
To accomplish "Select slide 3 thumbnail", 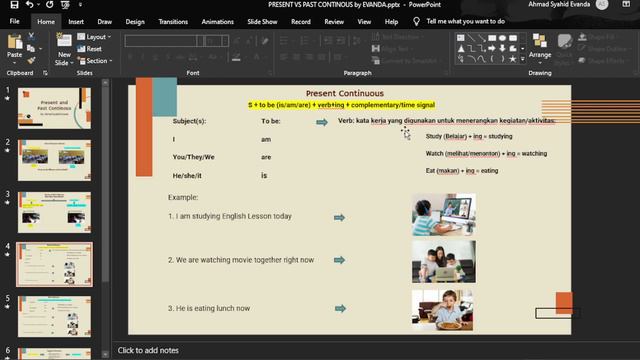I will click(54, 212).
